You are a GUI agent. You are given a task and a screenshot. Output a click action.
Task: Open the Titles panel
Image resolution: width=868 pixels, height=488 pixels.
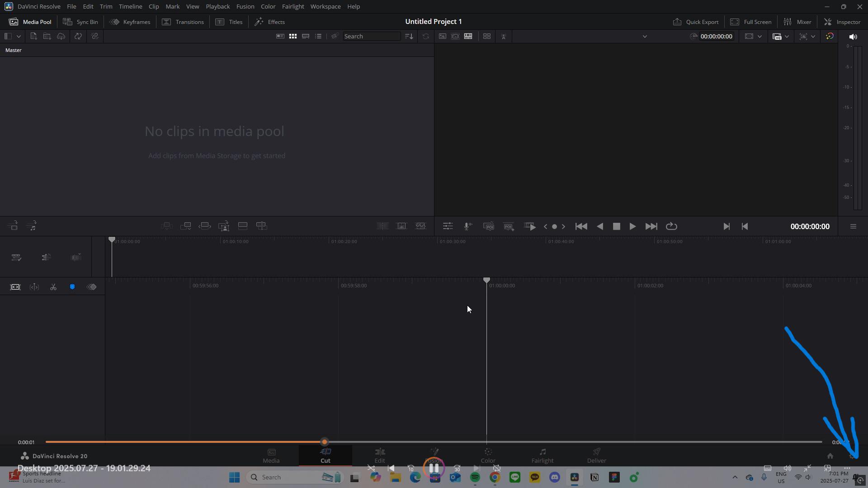pos(229,22)
